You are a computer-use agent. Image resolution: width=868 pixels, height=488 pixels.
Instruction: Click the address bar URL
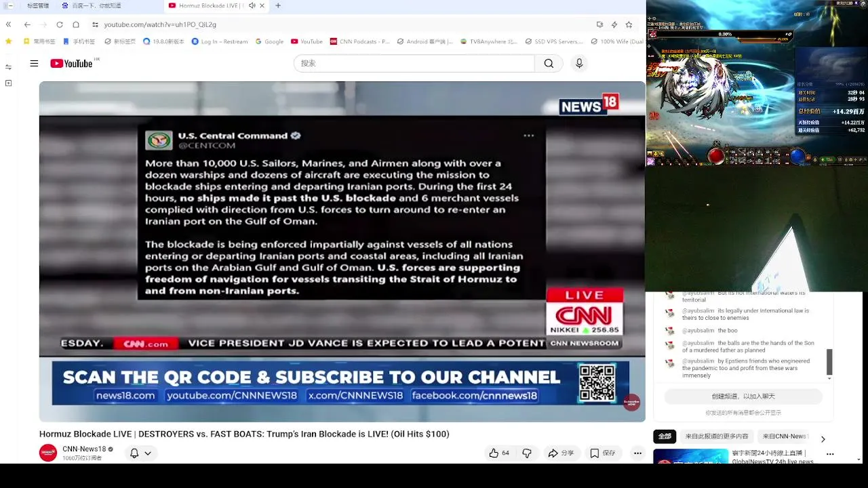(160, 24)
